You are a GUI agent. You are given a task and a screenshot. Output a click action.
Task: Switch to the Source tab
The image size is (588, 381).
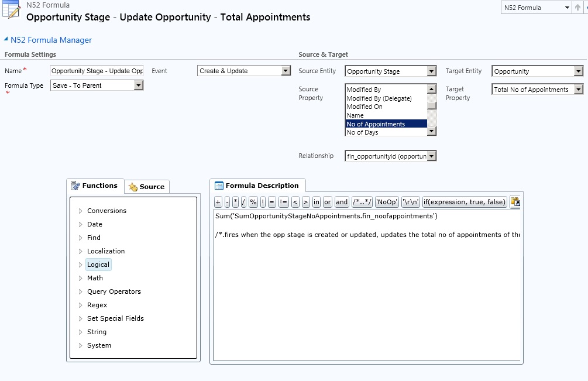pyautogui.click(x=147, y=187)
